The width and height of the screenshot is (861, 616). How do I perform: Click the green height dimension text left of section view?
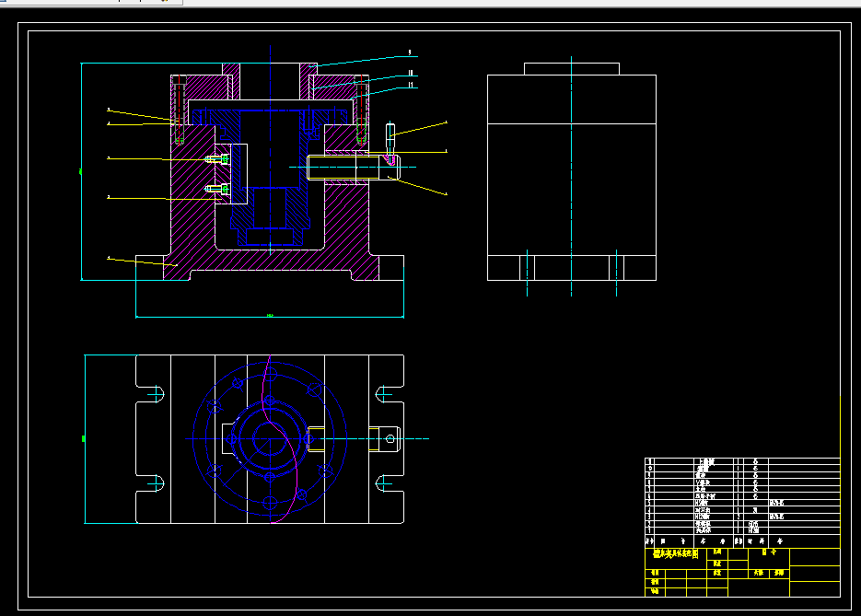click(81, 172)
